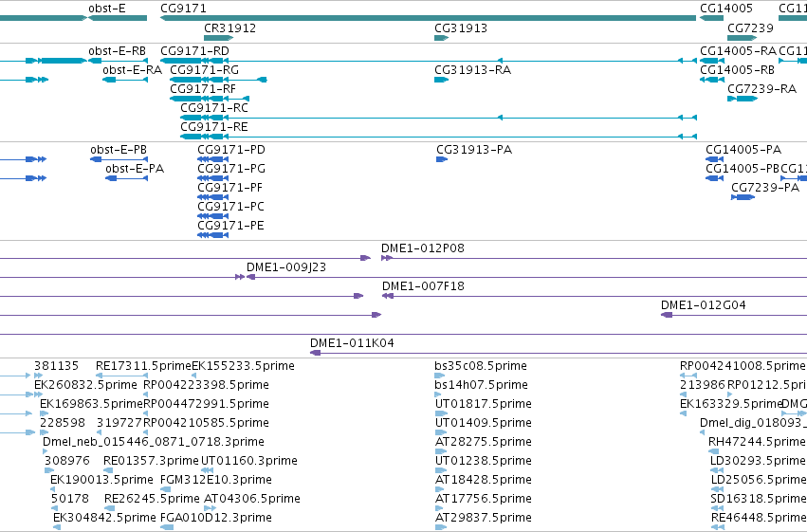Click BAC clone DME1-007F18

click(x=595, y=296)
